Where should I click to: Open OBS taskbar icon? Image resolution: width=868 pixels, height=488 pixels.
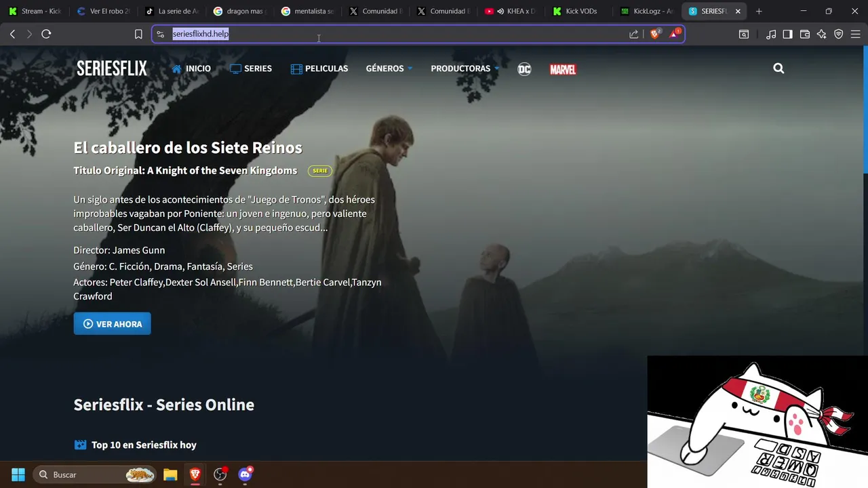[220, 474]
